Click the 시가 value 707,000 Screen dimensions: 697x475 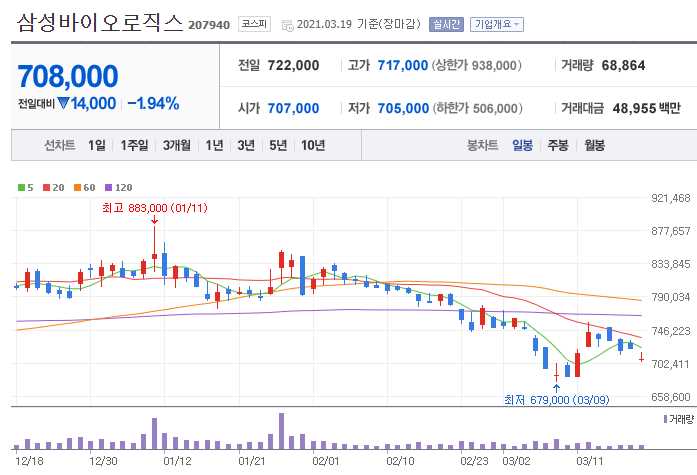[x=293, y=108]
